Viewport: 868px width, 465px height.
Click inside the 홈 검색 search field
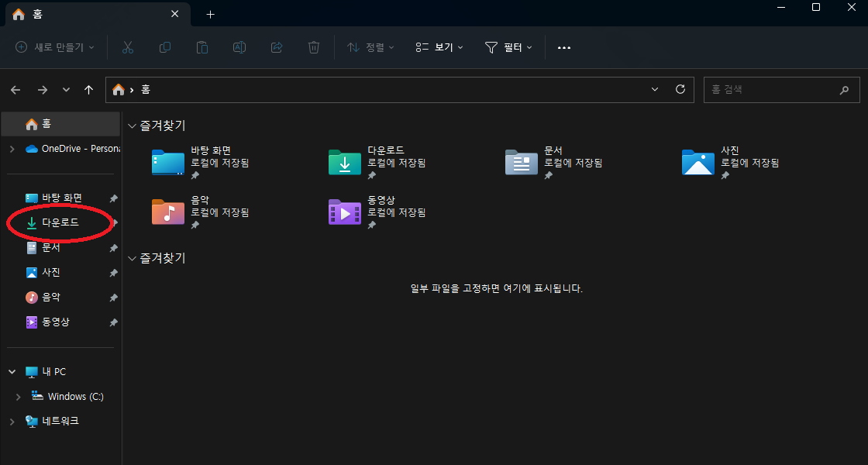click(x=775, y=89)
